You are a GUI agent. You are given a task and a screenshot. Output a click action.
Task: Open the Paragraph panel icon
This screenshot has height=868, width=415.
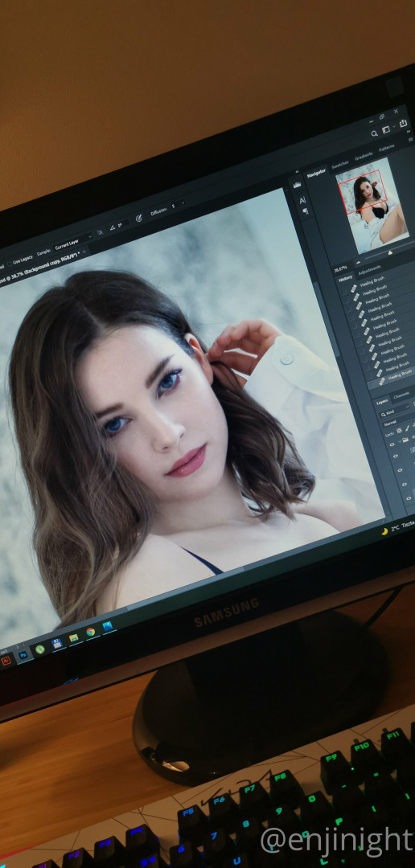[x=306, y=211]
